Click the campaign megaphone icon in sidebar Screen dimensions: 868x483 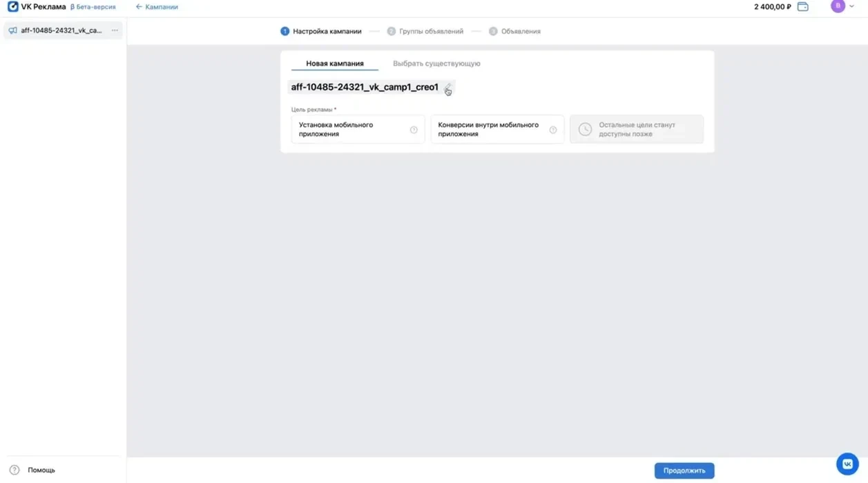pos(12,30)
